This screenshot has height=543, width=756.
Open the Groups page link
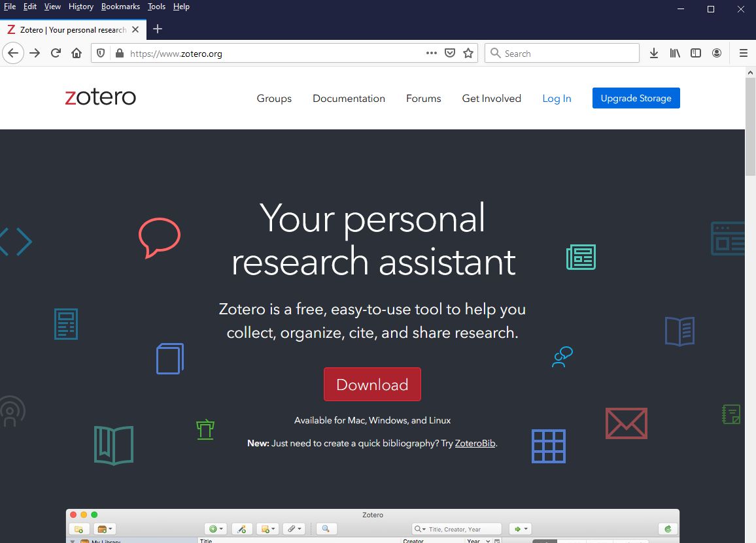point(274,98)
